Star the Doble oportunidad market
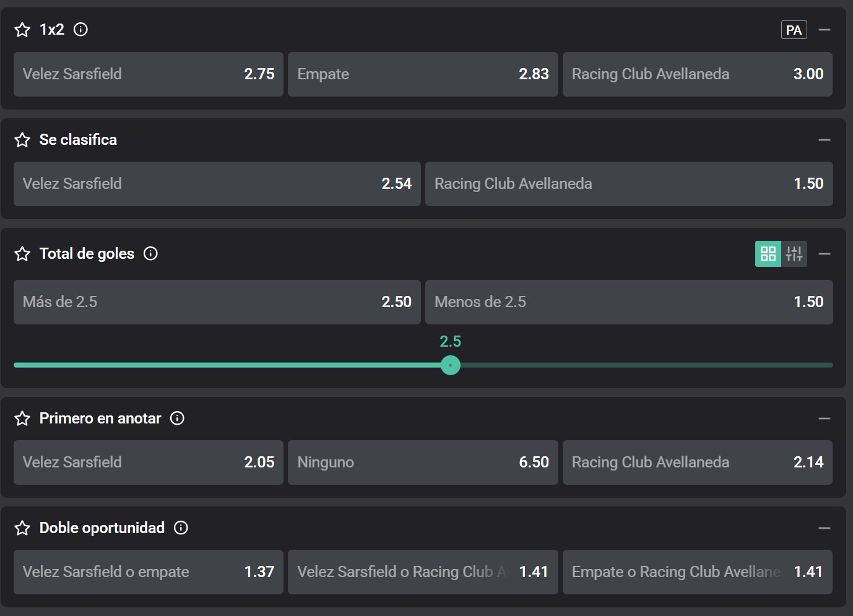This screenshot has height=616, width=853. coord(22,528)
